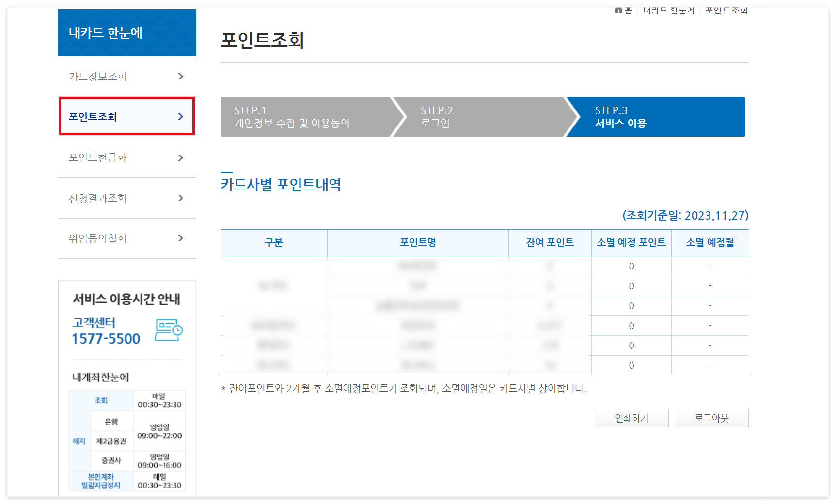Select 포인트조회 in the sidebar menu
This screenshot has width=836, height=504.
coord(97,116)
